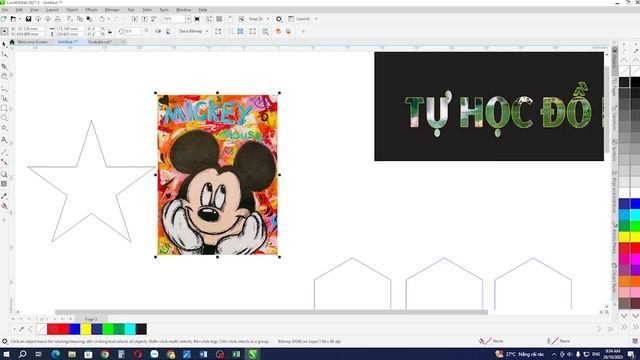Click the Mickey Mouse bitmap image
This screenshot has height=360, width=640.
point(218,175)
